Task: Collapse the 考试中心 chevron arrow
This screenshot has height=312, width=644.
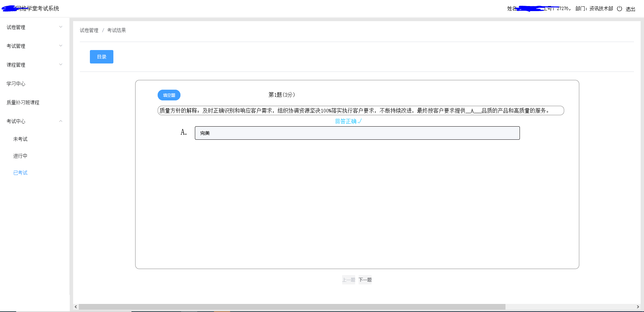Action: click(x=61, y=121)
